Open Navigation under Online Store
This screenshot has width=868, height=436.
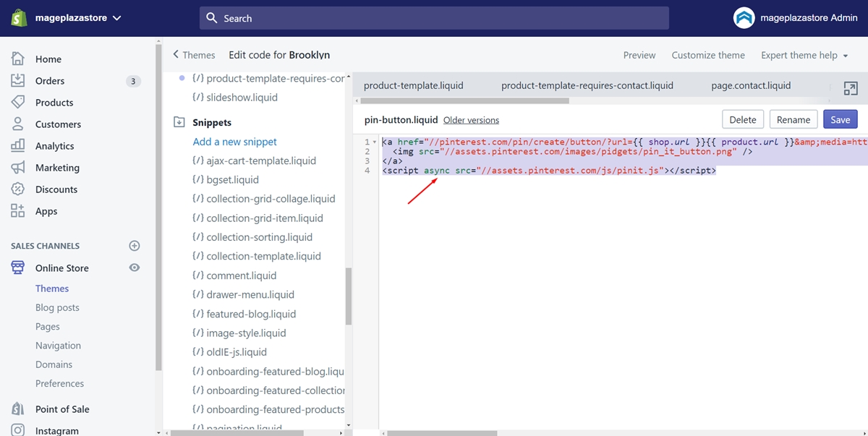(x=58, y=346)
